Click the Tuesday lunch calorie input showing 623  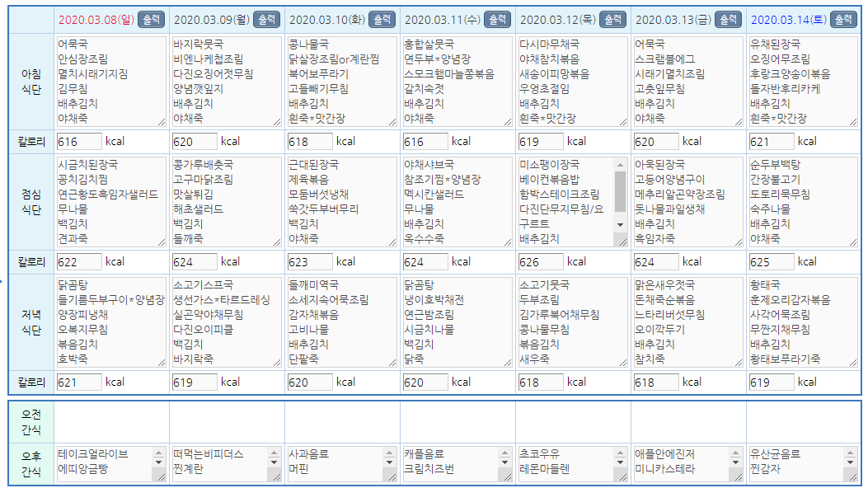pos(310,262)
